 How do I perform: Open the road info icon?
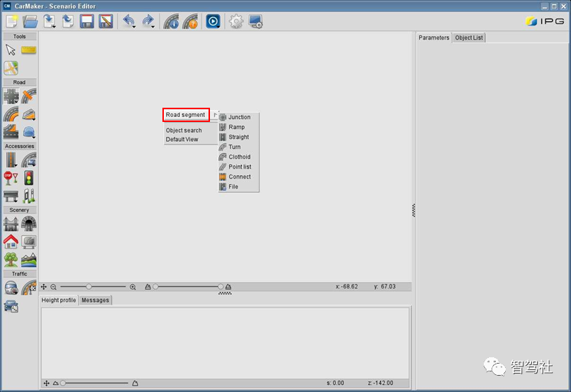(x=171, y=21)
